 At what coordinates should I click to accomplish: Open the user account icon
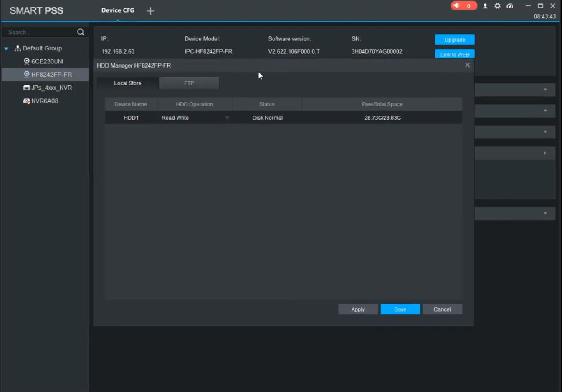click(485, 6)
